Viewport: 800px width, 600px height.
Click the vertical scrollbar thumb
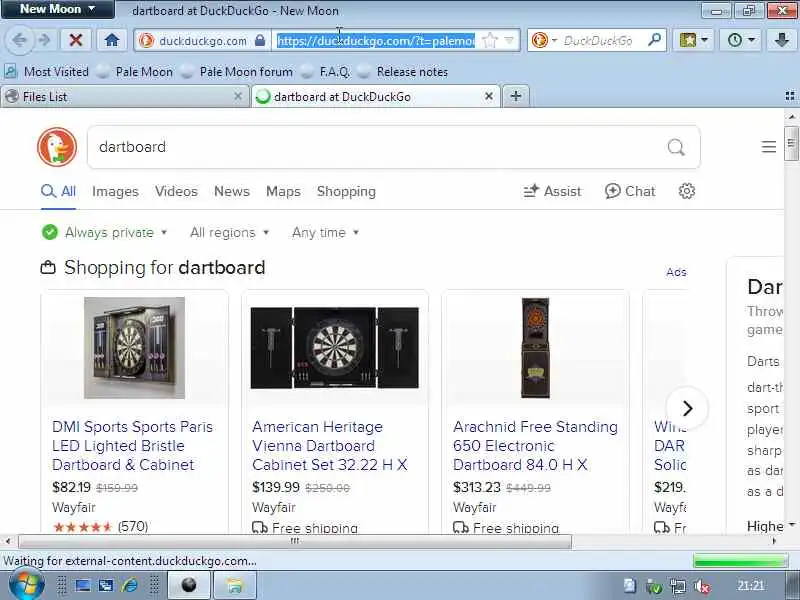791,143
